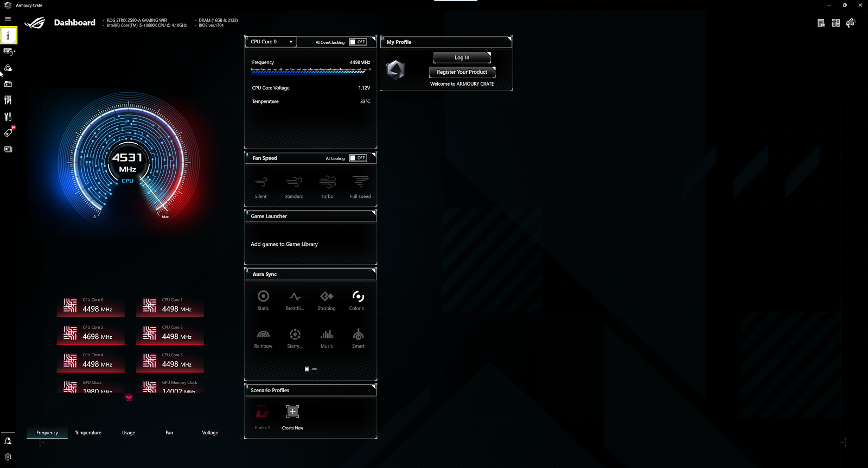The height and width of the screenshot is (468, 868).
Task: Switch to the Voltage tab
Action: [x=210, y=433]
